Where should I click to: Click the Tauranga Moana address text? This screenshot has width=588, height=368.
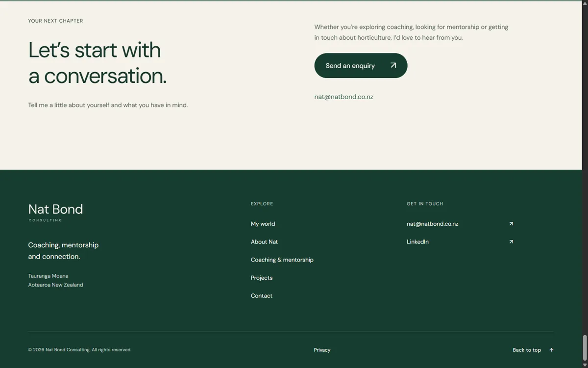48,276
